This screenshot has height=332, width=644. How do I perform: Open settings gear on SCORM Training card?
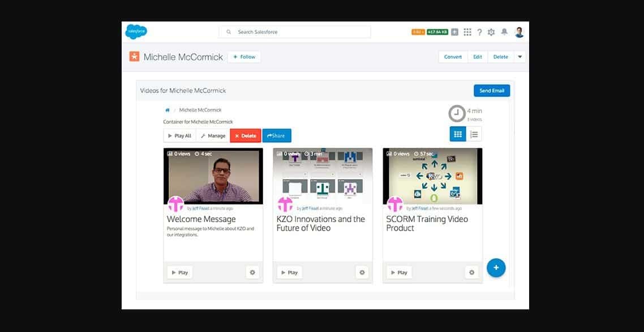[471, 273]
